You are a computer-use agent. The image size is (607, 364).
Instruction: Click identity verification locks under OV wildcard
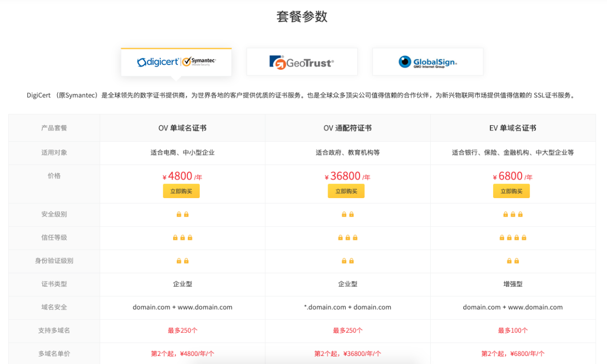[x=348, y=261]
